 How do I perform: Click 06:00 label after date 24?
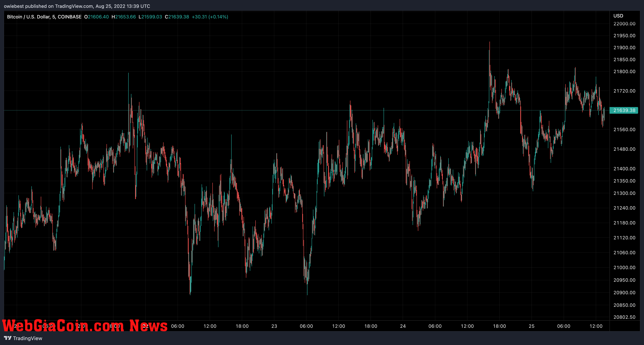pos(435,326)
